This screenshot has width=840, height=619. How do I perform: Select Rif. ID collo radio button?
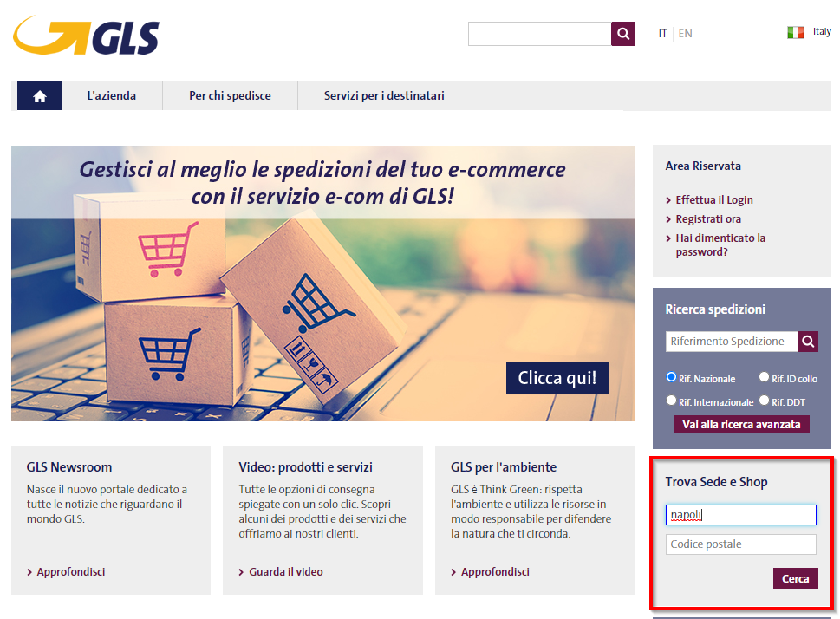coord(764,377)
